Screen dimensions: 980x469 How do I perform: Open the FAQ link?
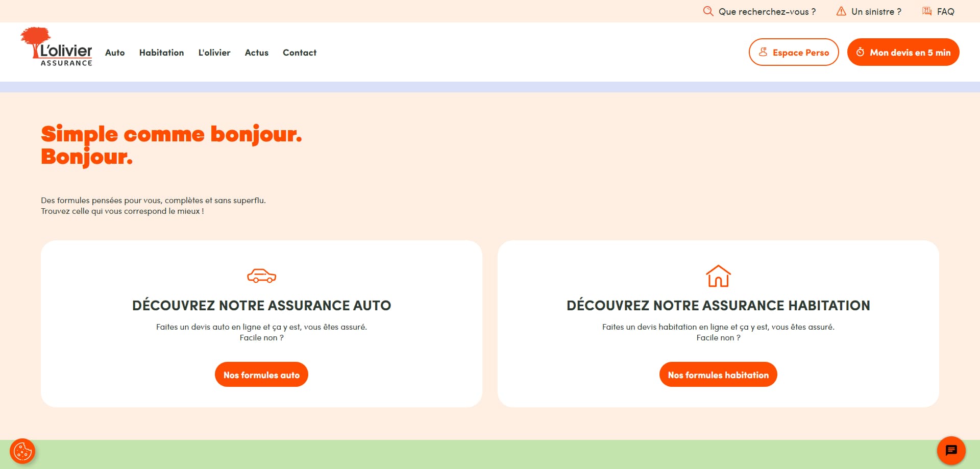[x=945, y=11]
